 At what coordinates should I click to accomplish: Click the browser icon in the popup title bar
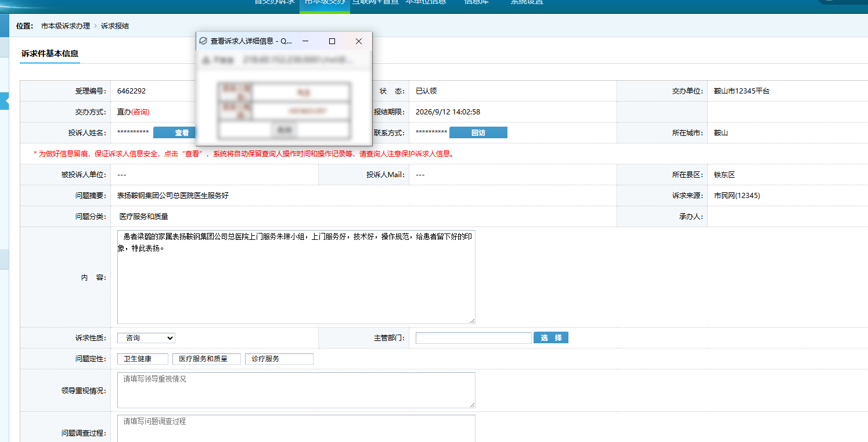pyautogui.click(x=203, y=41)
